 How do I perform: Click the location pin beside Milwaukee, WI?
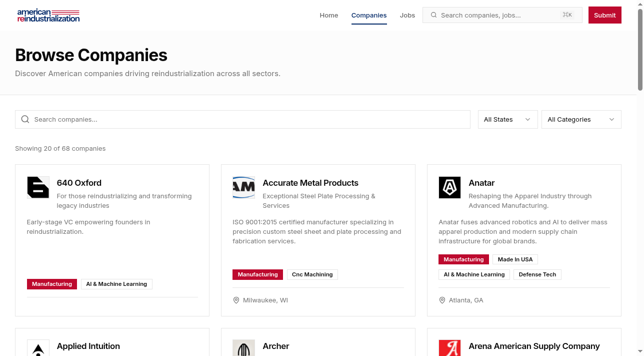click(236, 300)
